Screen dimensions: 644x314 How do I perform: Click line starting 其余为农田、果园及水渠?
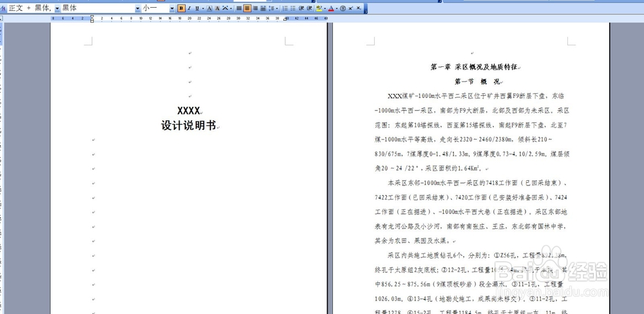click(413, 241)
